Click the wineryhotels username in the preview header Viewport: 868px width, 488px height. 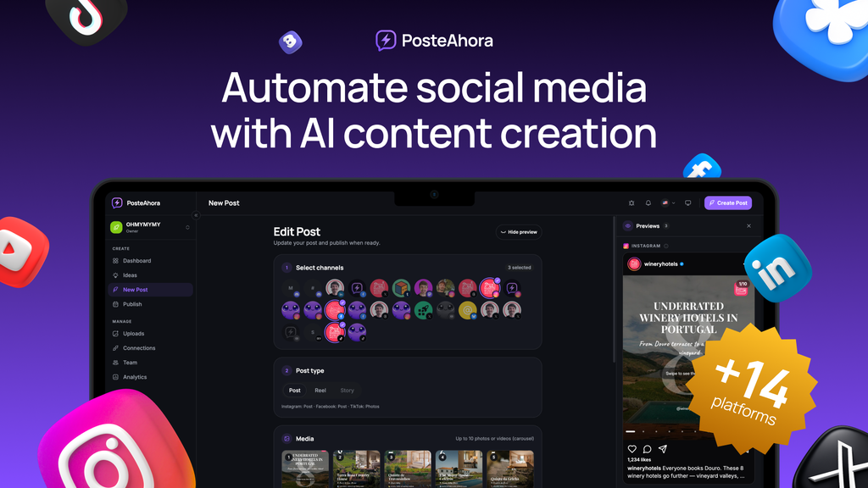tap(661, 264)
